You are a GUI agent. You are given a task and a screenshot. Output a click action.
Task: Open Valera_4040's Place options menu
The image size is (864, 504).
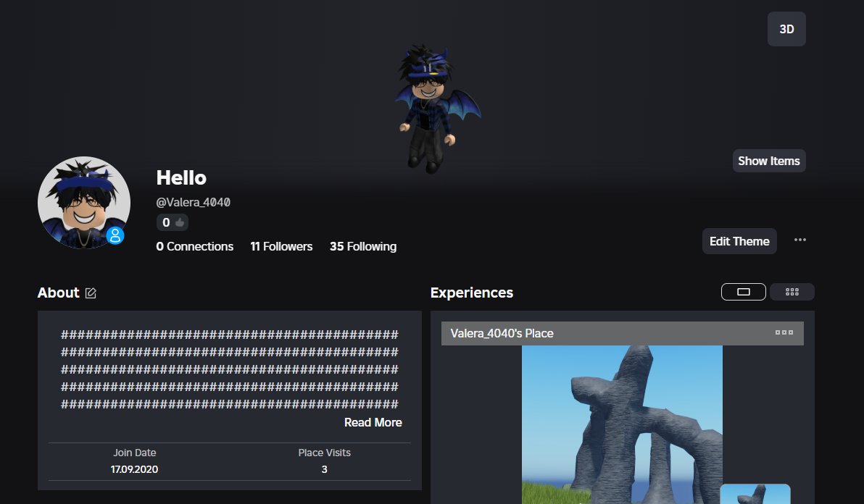coord(784,333)
